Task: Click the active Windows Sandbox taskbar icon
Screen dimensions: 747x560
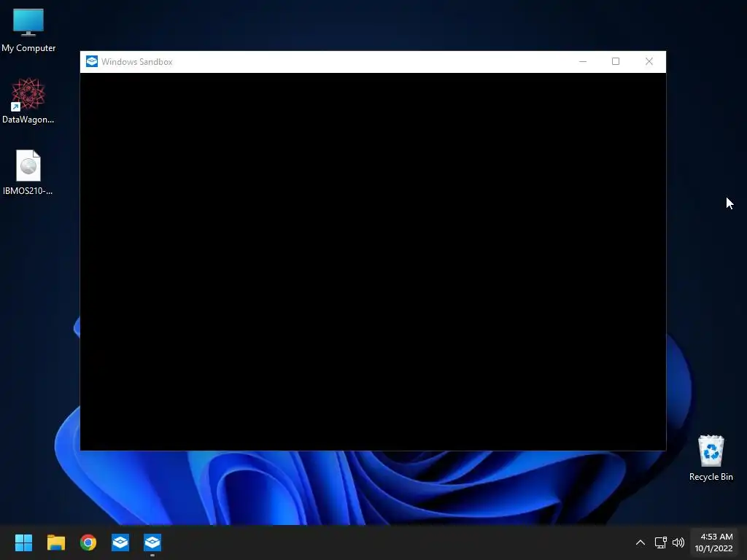Action: 152,542
